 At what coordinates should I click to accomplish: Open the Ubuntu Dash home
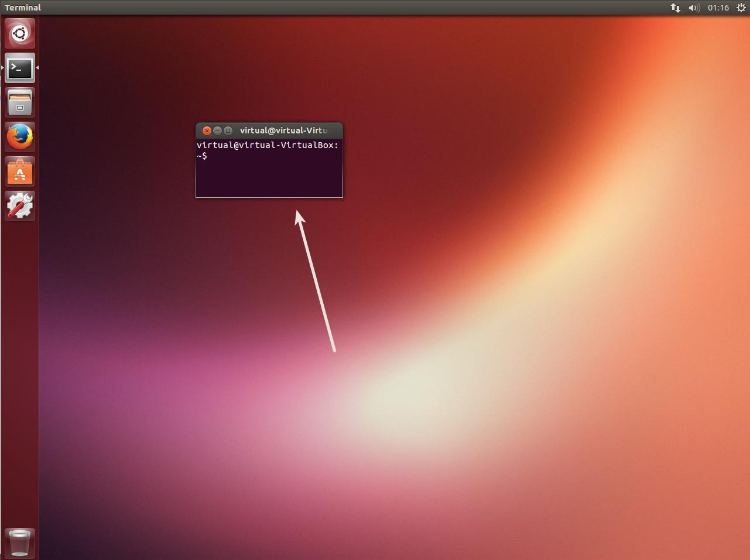pyautogui.click(x=20, y=33)
